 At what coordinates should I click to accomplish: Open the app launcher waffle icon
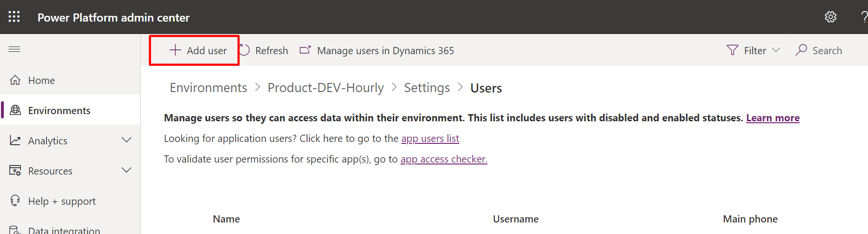coord(14,17)
